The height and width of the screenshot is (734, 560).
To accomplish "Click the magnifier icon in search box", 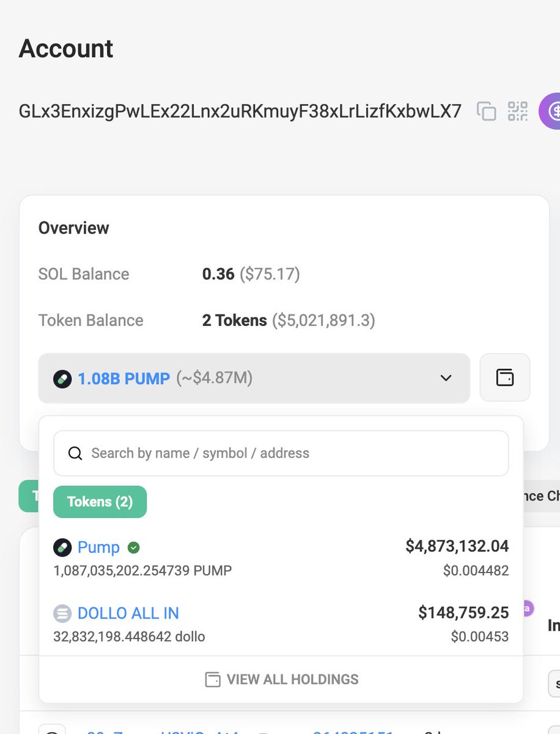I will click(75, 453).
